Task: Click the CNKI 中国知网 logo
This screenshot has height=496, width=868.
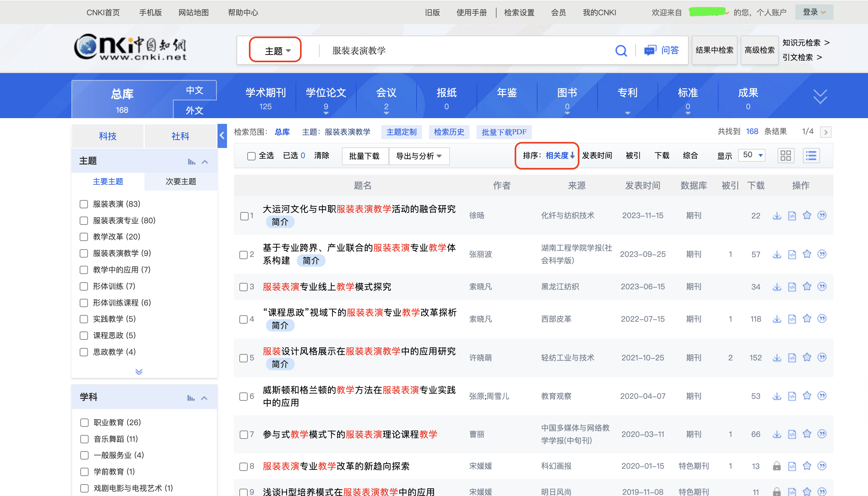Action: pyautogui.click(x=130, y=47)
